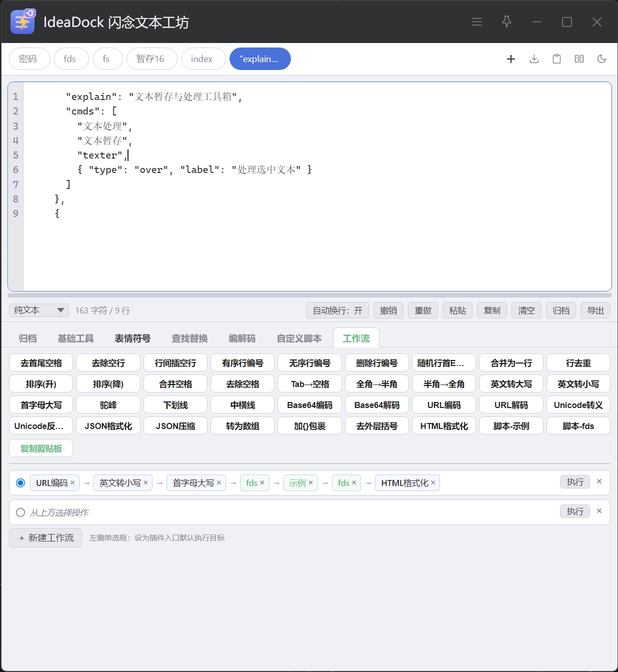
Task: Add 全角→半角 operation
Action: point(377,384)
